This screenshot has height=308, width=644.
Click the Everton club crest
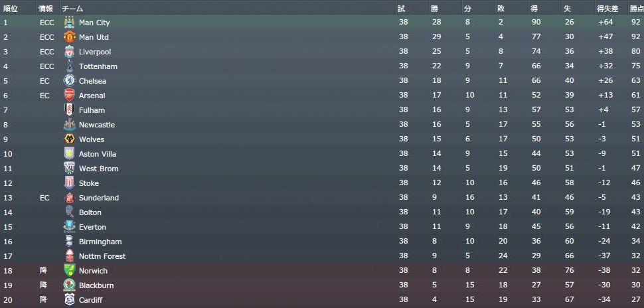pos(69,227)
